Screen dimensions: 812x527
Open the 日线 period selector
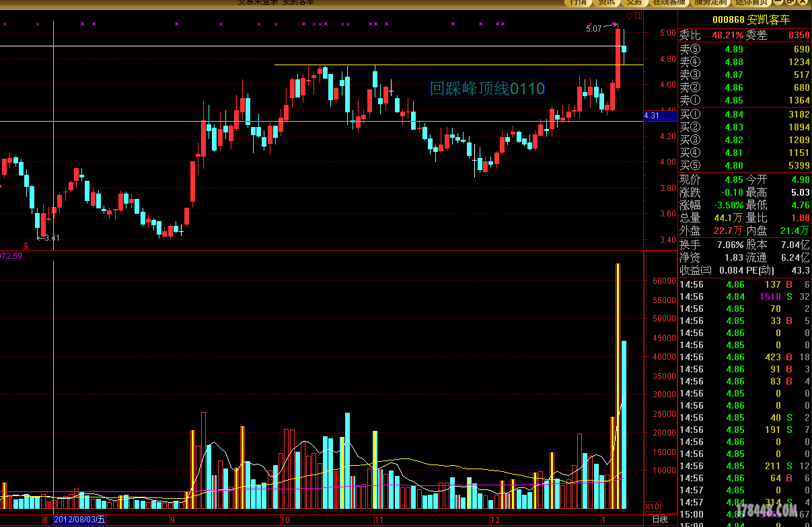[x=660, y=520]
